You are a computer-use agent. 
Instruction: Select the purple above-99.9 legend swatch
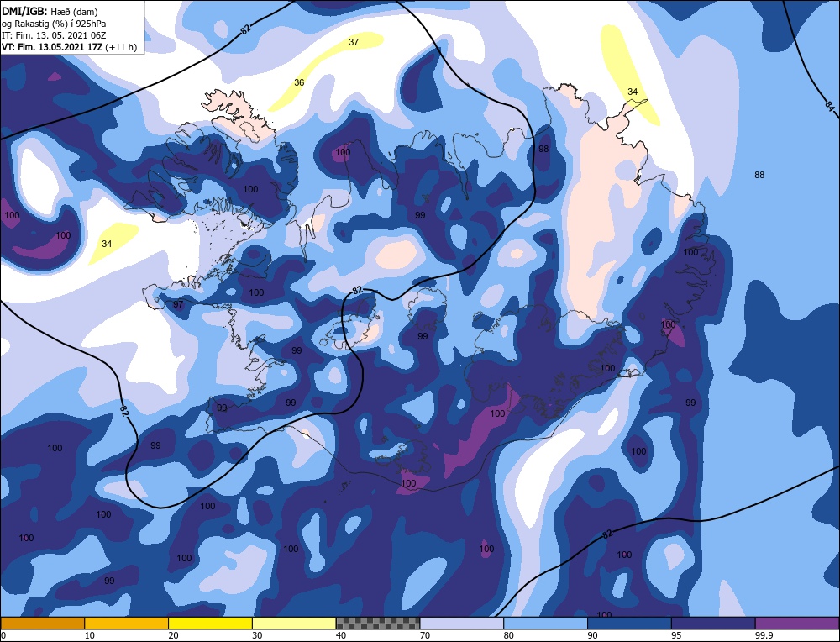(x=797, y=623)
